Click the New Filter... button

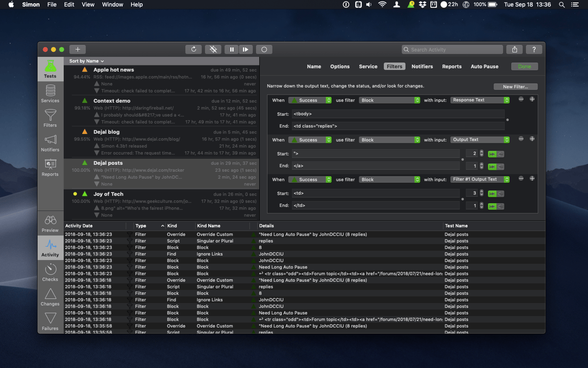[x=515, y=87]
